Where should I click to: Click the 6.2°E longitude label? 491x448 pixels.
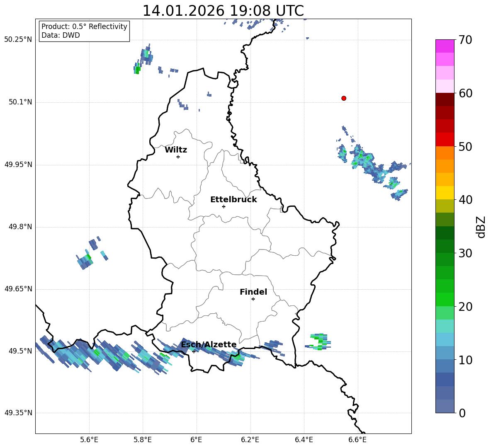coord(250,440)
